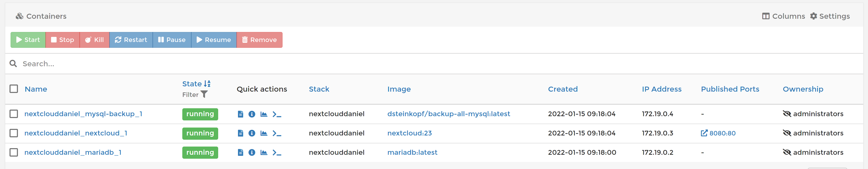868x169 pixels.
Task: Tick the nextclouddaniel_nextcloud_1 row checkbox
Action: point(14,133)
